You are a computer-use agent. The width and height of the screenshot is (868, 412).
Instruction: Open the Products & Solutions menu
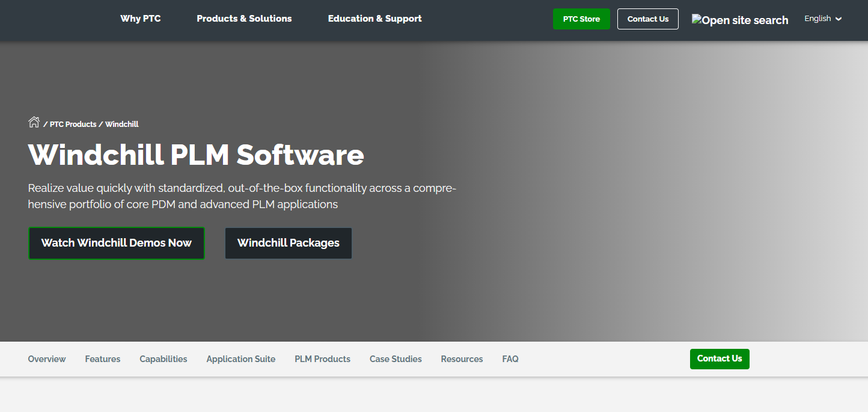244,19
